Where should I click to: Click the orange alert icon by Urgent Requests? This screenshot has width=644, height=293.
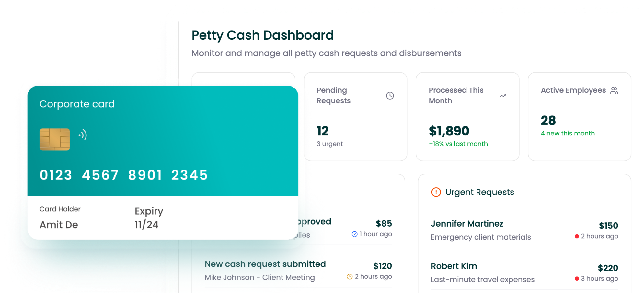436,192
